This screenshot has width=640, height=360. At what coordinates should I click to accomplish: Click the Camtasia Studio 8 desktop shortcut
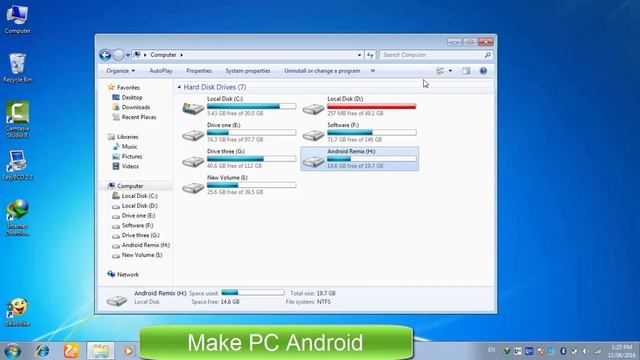(17, 119)
